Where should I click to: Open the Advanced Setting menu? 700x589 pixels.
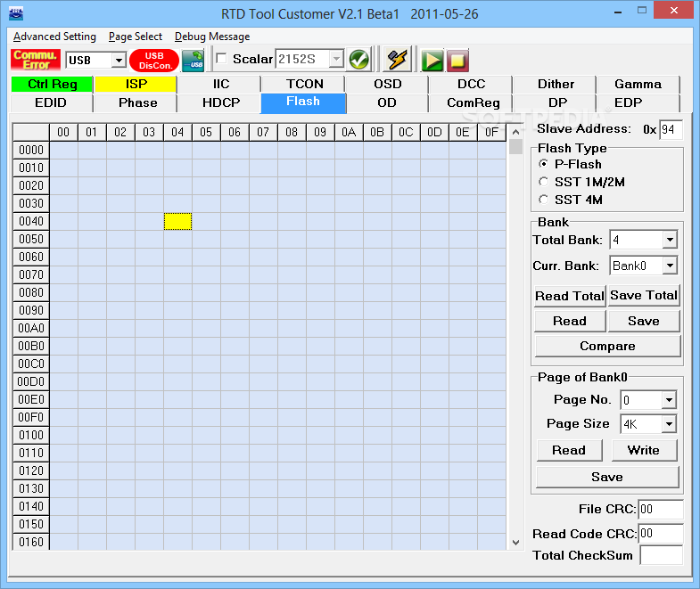(54, 37)
